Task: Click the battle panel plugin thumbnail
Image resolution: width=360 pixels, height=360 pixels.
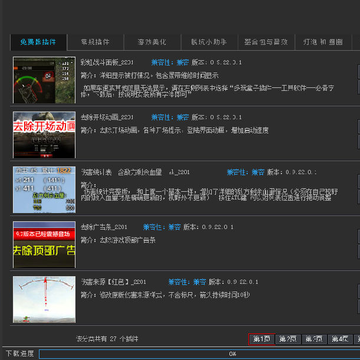Action: pos(44,80)
